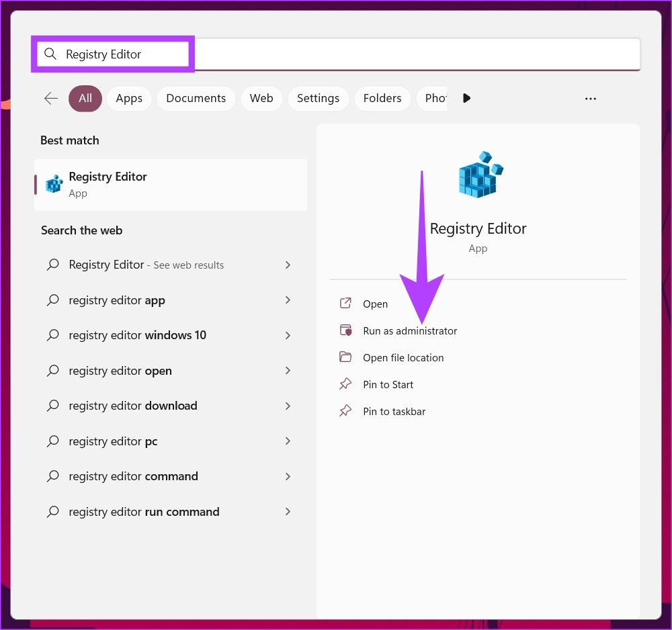Click the pin icon next to Pin to Start

[x=345, y=384]
